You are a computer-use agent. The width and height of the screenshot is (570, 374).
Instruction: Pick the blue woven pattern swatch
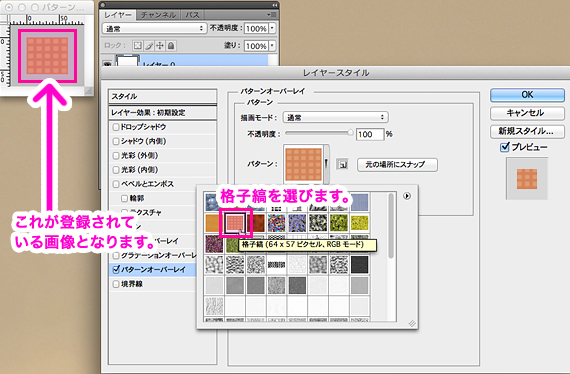tap(360, 202)
